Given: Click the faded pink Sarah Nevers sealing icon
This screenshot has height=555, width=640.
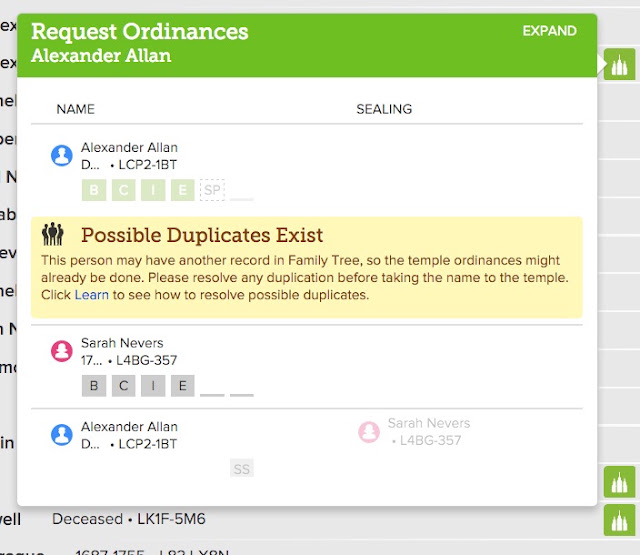Looking at the screenshot, I should [369, 432].
